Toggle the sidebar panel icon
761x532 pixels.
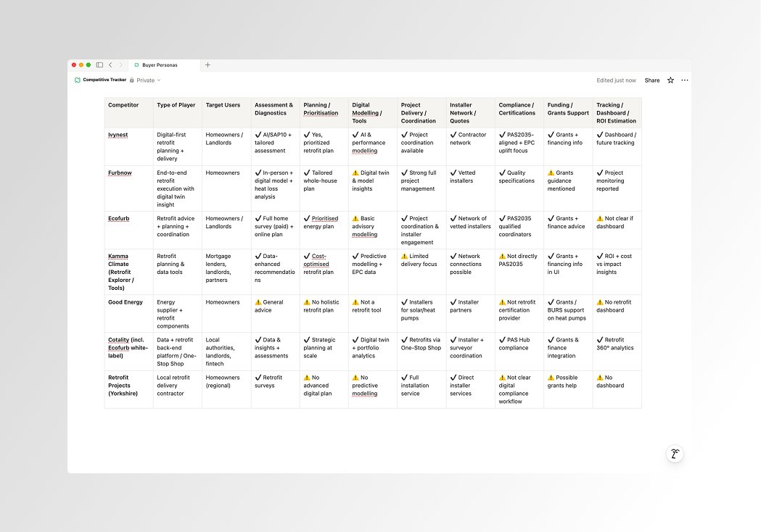pyautogui.click(x=99, y=65)
